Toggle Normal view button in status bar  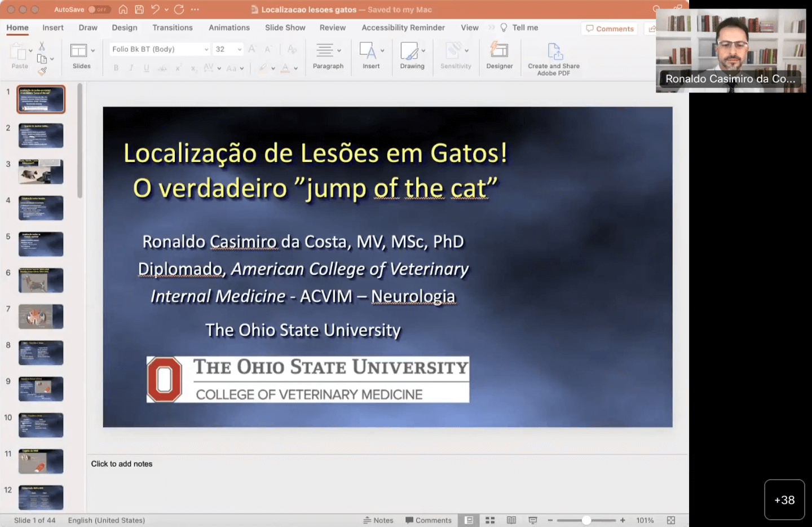[x=469, y=520]
